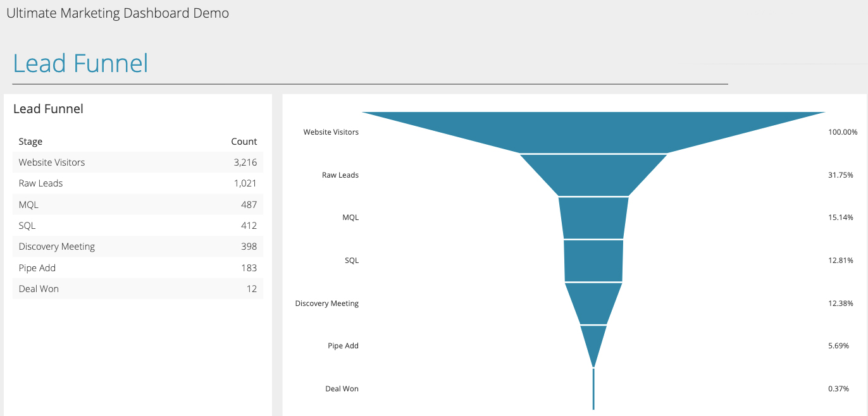The image size is (868, 416).
Task: Click the Raw Leads funnel segment
Action: [593, 175]
